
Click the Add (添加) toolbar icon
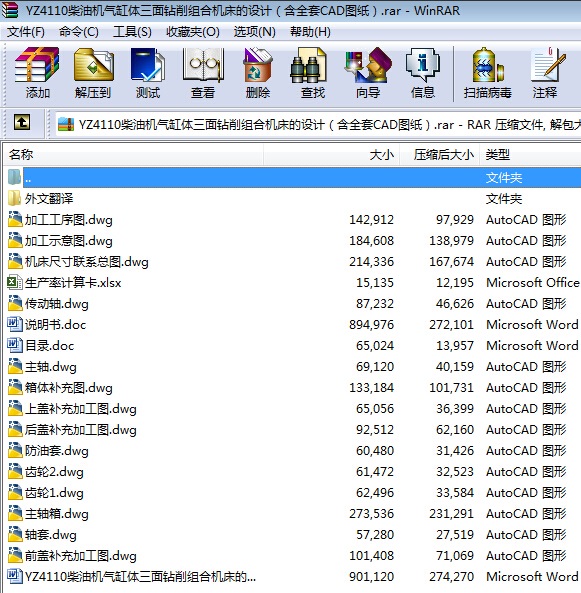(37, 65)
